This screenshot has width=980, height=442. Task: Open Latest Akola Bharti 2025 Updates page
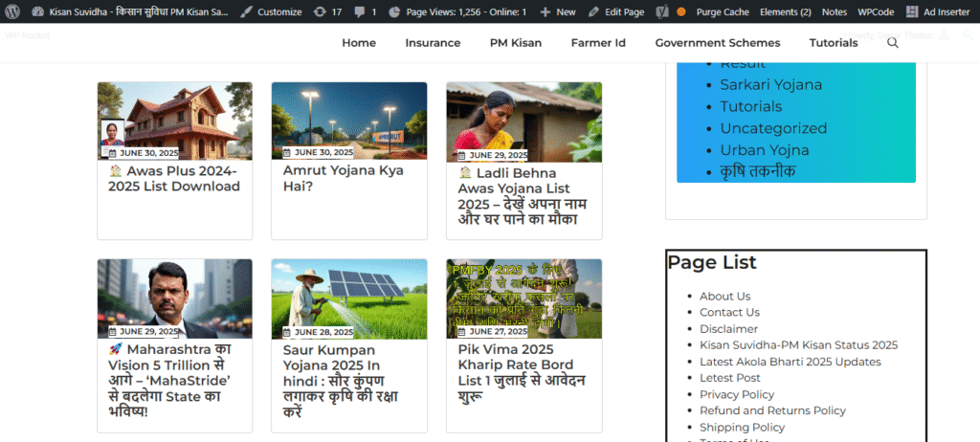click(790, 362)
